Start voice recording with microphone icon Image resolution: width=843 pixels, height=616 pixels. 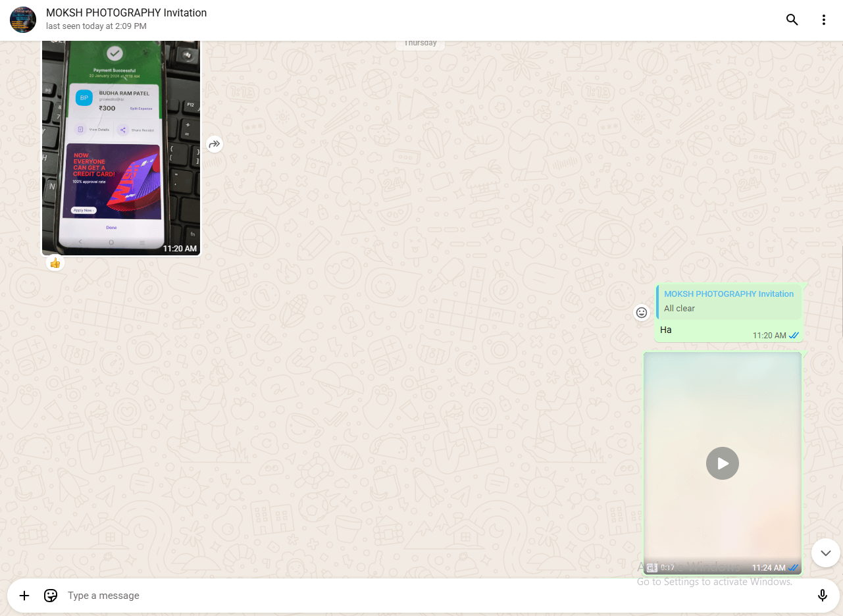(822, 596)
